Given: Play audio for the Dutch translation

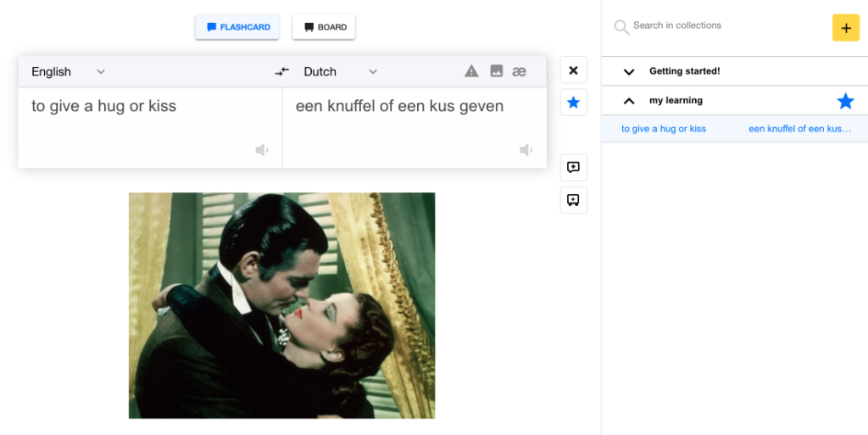Looking at the screenshot, I should [x=526, y=150].
